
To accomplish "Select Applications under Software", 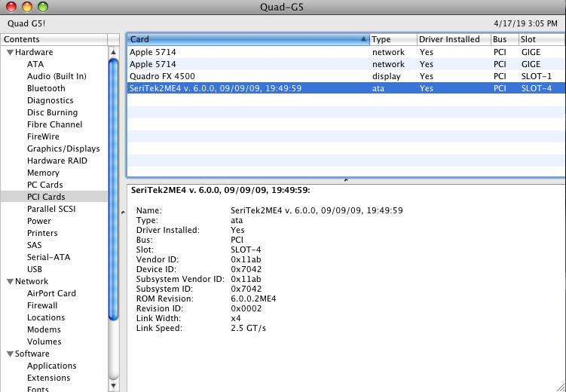I will click(x=51, y=366).
